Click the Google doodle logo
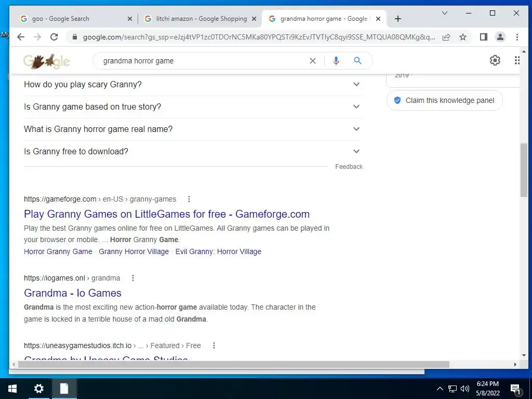This screenshot has width=532, height=399. point(46,61)
